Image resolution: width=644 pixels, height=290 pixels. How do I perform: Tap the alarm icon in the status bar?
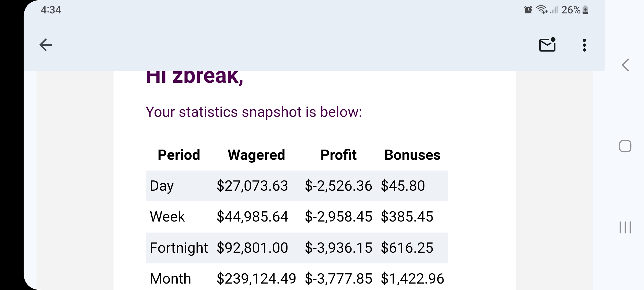[x=528, y=10]
